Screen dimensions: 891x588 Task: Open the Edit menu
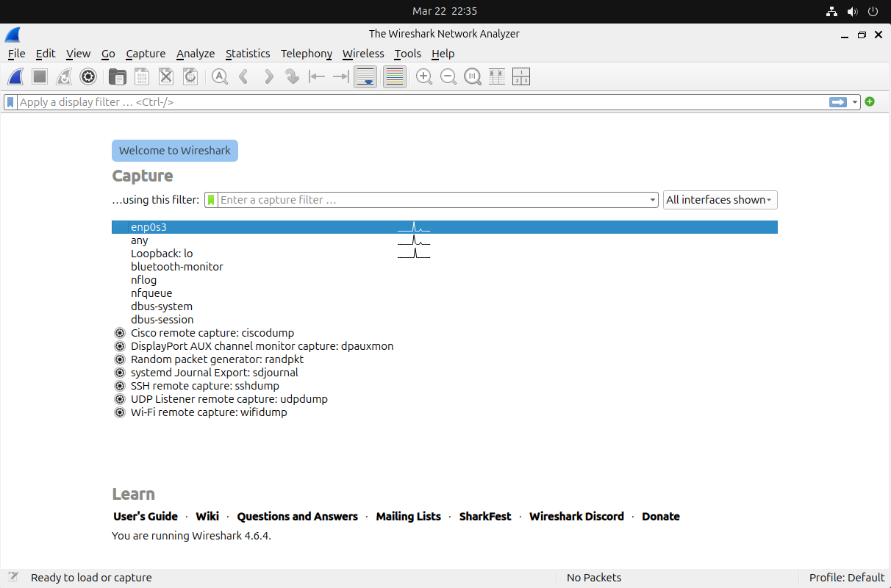(x=46, y=54)
